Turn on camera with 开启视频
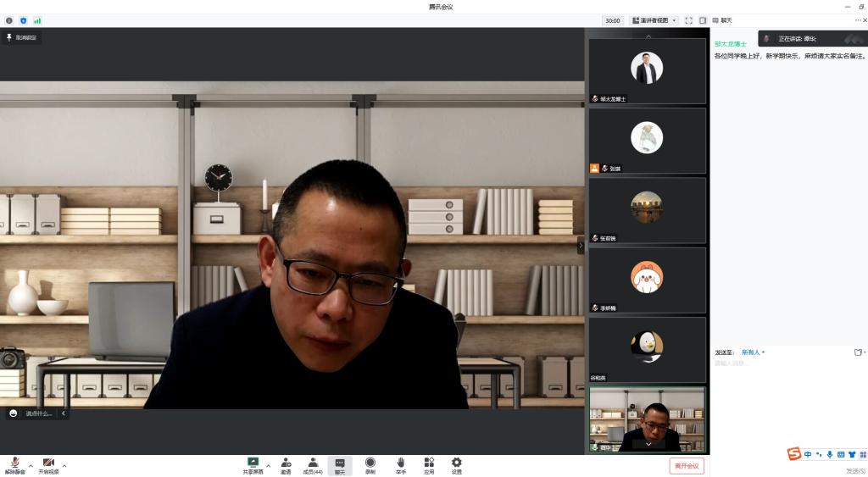 click(x=48, y=464)
